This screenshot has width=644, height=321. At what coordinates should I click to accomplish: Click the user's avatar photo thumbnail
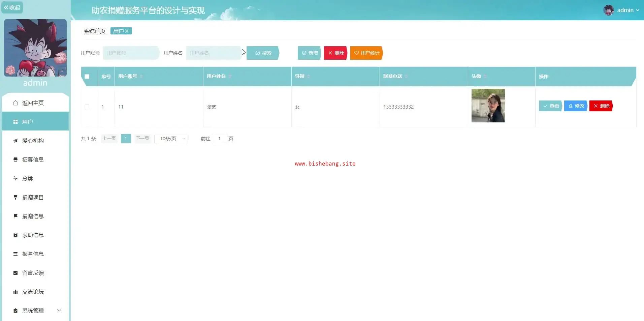[488, 106]
